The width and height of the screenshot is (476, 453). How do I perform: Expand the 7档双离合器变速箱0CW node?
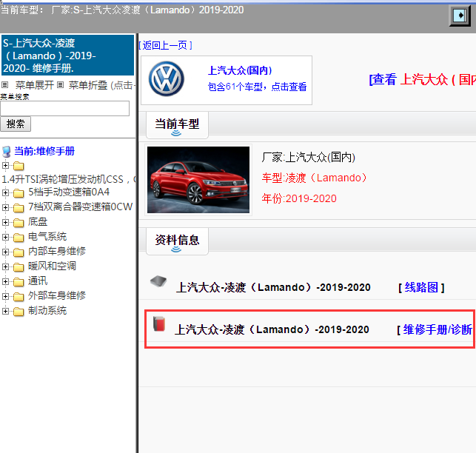[x=5, y=207]
